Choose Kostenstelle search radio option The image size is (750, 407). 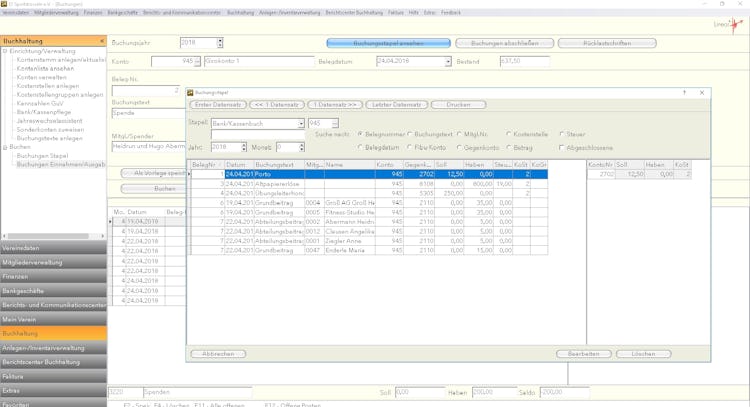(x=510, y=133)
